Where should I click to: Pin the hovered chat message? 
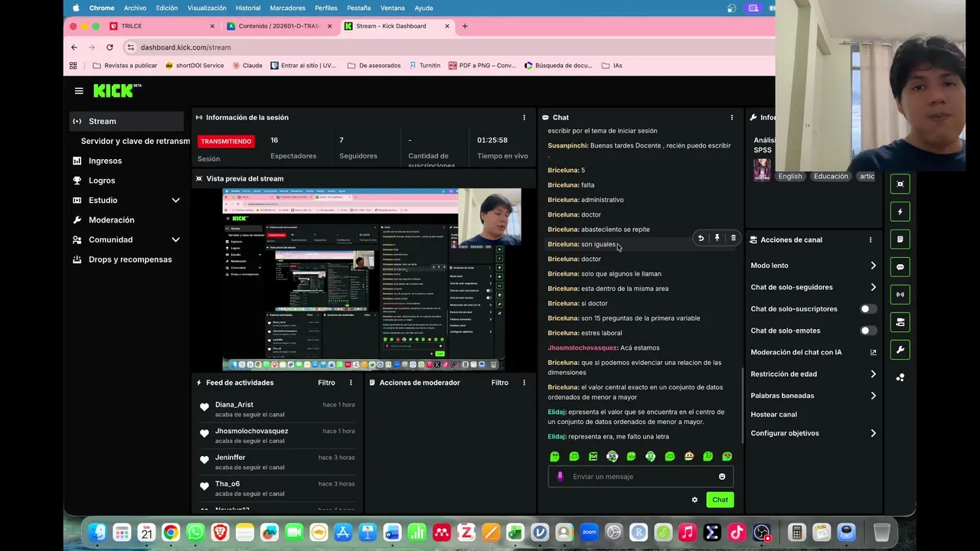coord(717,238)
